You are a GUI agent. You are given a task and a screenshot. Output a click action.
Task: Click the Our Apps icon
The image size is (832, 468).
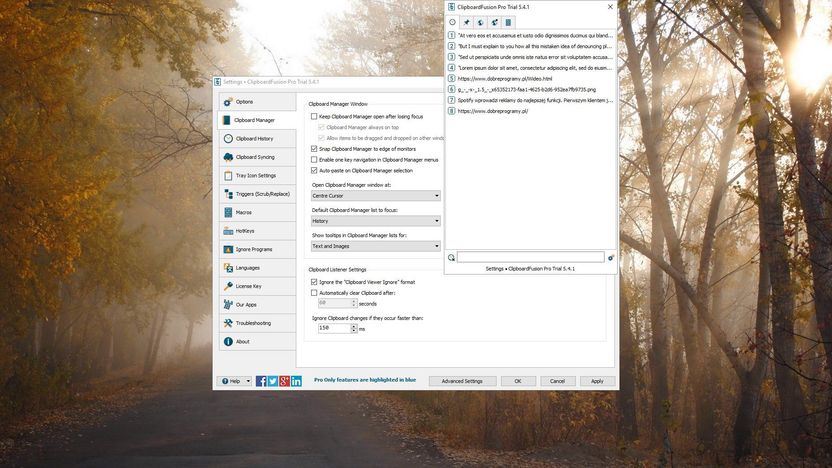tap(228, 305)
